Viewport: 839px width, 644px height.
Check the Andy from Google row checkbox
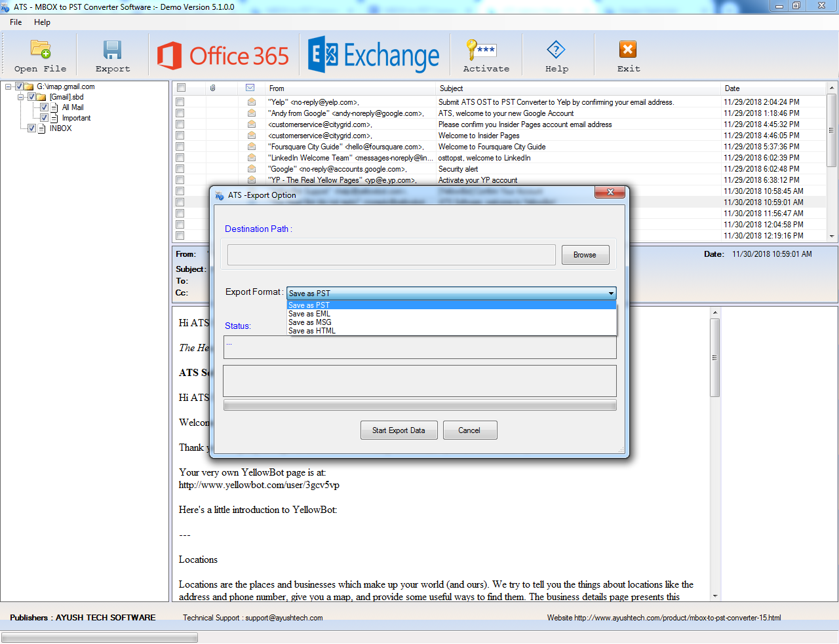pos(180,113)
